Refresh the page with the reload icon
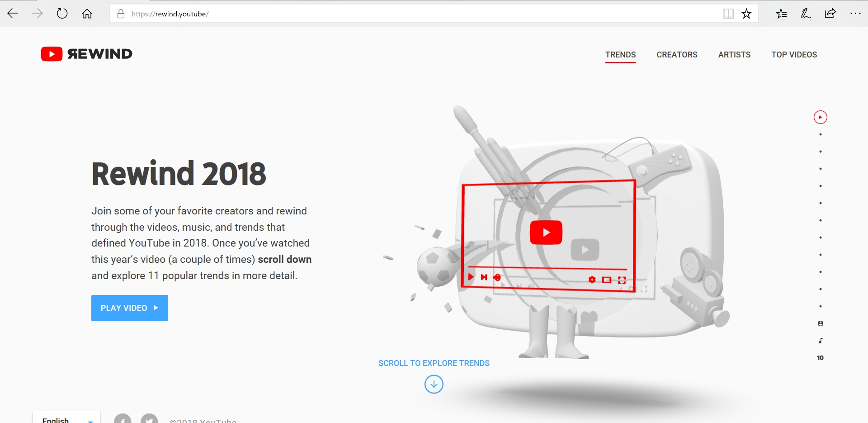Screen dimensions: 868x423 [62, 13]
